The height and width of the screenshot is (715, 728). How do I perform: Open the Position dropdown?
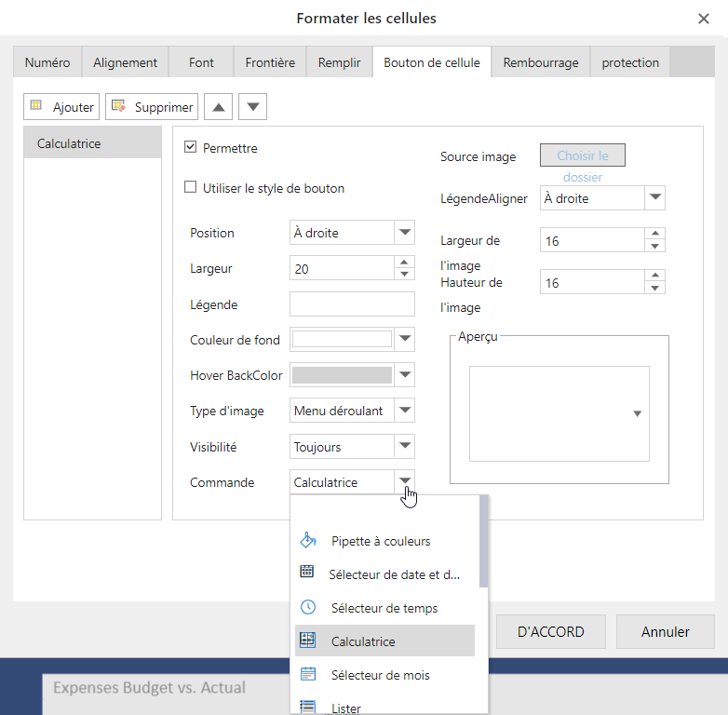404,233
